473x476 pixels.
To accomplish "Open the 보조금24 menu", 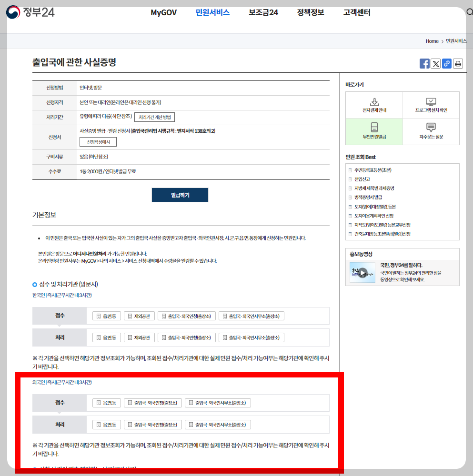I will [x=263, y=13].
